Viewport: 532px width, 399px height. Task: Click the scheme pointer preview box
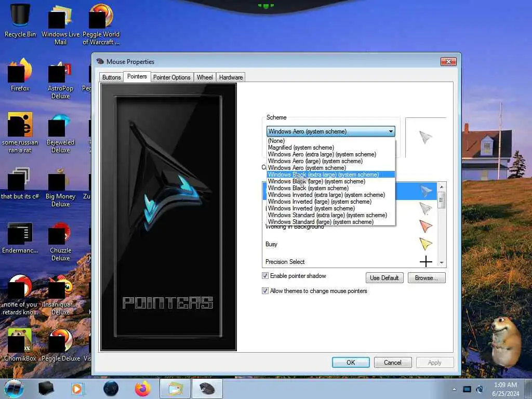[425, 137]
